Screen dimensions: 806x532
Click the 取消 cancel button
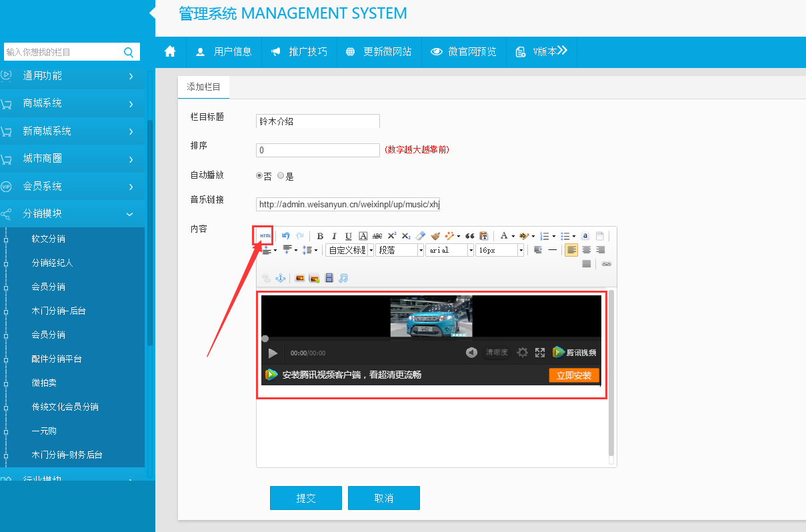point(384,498)
